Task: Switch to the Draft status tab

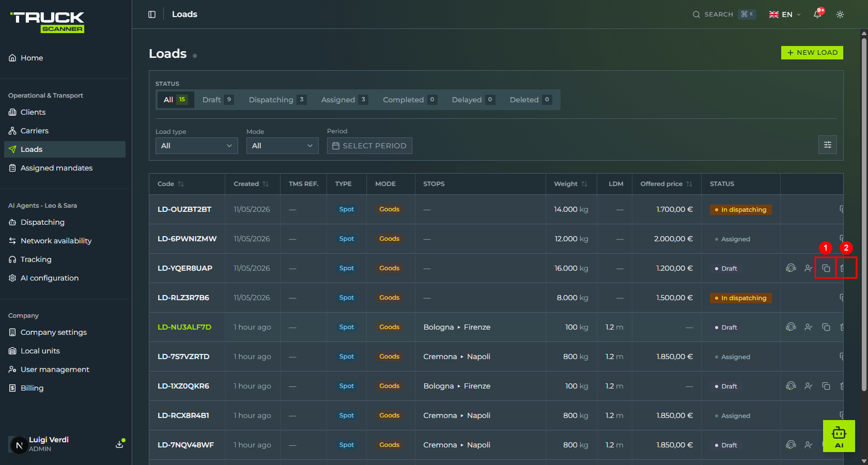Action: coord(218,100)
